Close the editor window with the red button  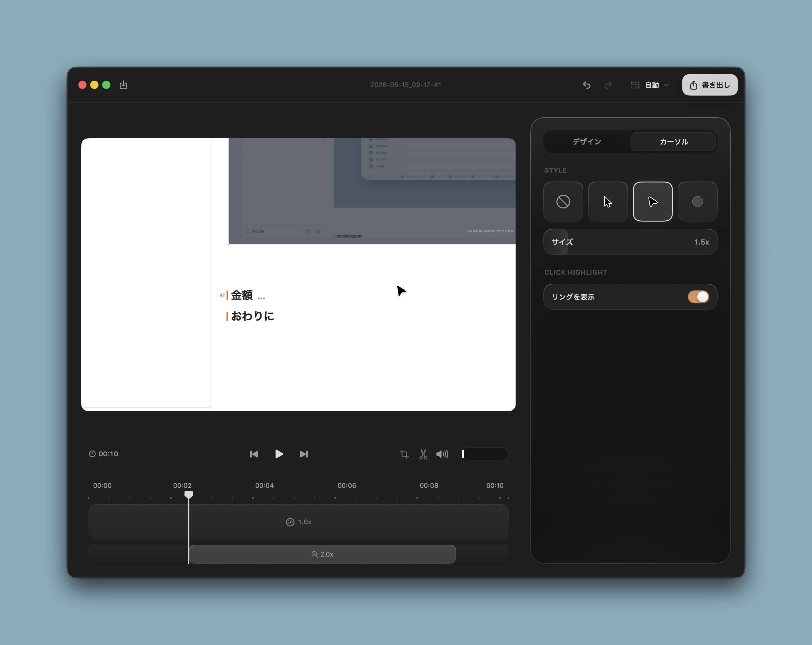click(x=82, y=85)
